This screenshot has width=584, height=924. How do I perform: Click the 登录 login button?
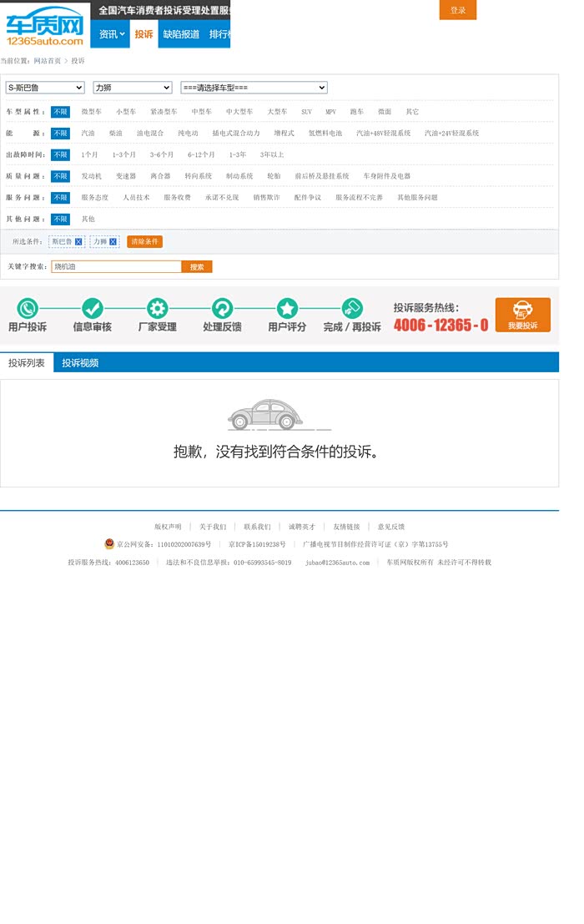(x=457, y=10)
